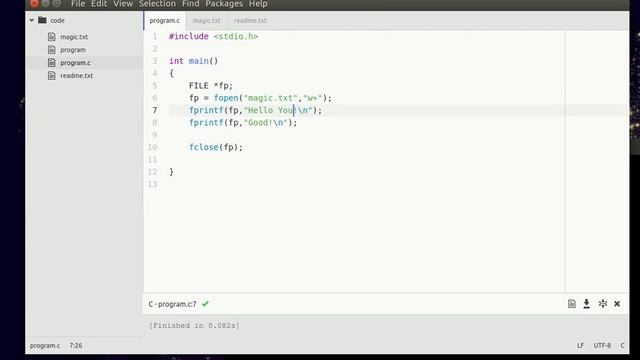Screen dimensions: 640x360
Task: Click the script options gear icon
Action: click(x=602, y=304)
